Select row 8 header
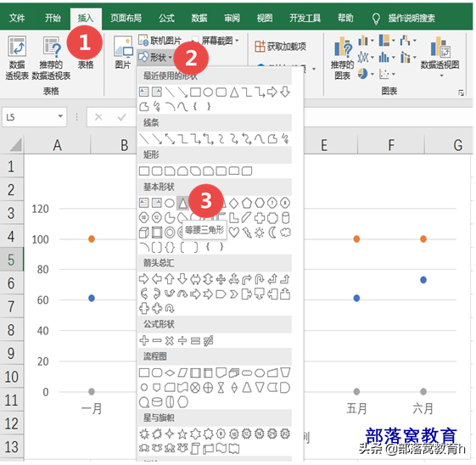 12,329
